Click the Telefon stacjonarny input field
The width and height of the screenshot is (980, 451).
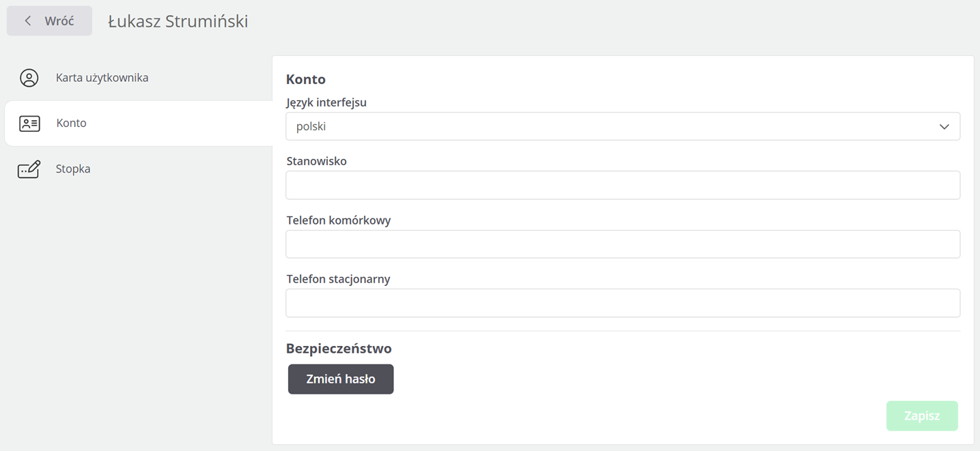tap(623, 303)
